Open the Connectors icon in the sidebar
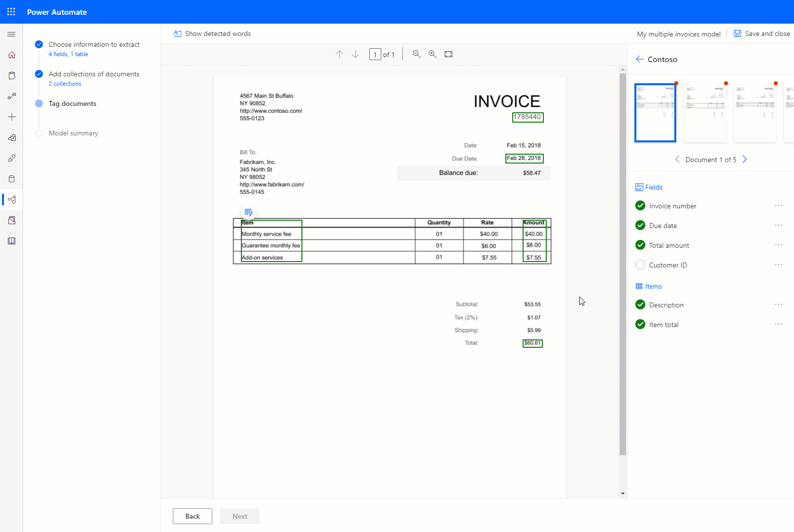Screen dimensions: 794x532 11,158
